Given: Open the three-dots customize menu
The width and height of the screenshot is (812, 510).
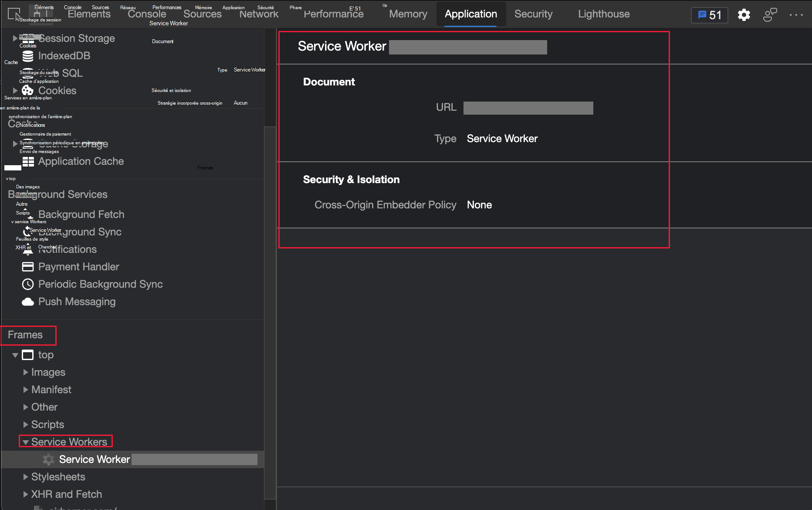Looking at the screenshot, I should click(x=796, y=15).
